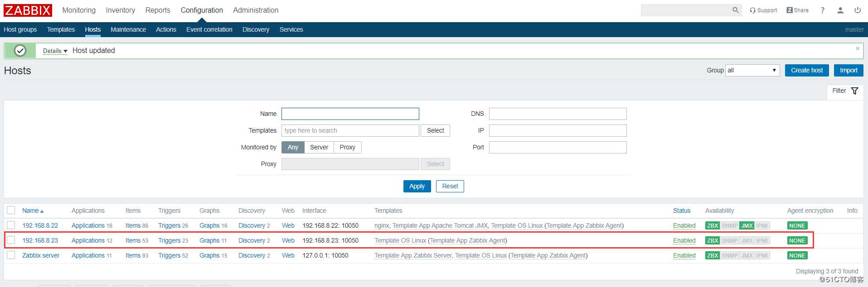
Task: Open the Zabbix Share link
Action: pyautogui.click(x=798, y=10)
